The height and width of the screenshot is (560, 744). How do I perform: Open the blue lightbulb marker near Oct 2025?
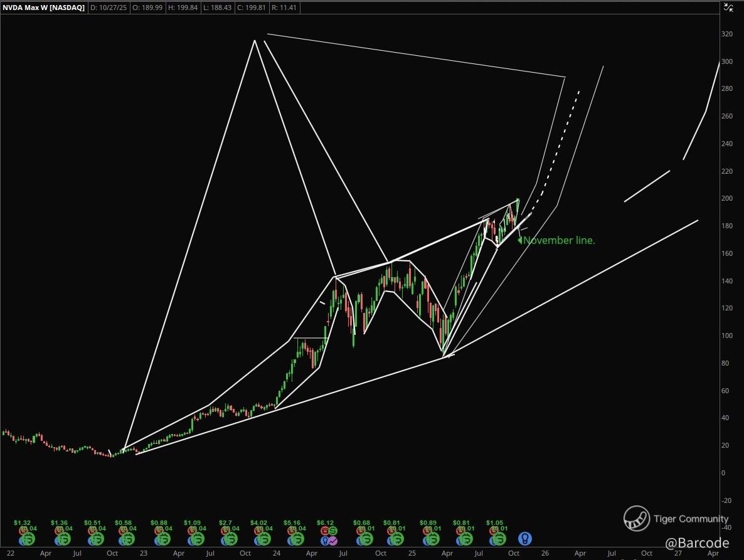[x=524, y=539]
